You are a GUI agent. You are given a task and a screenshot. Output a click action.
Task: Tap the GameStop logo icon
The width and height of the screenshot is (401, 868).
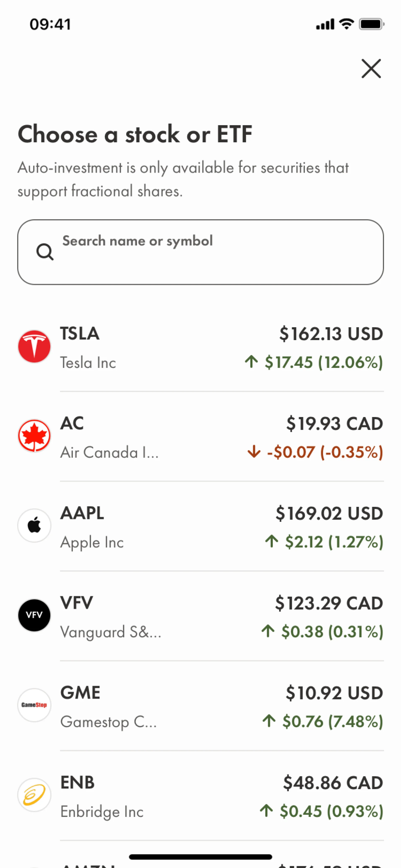[x=34, y=705]
